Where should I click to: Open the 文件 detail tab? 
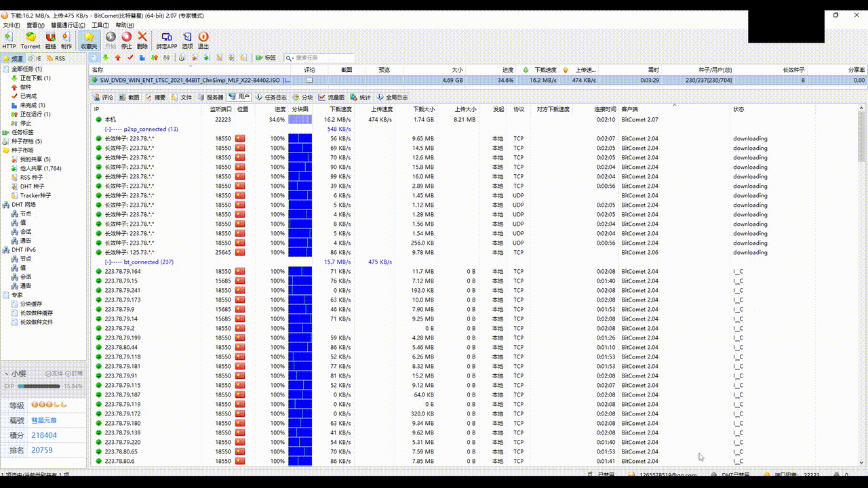click(181, 98)
